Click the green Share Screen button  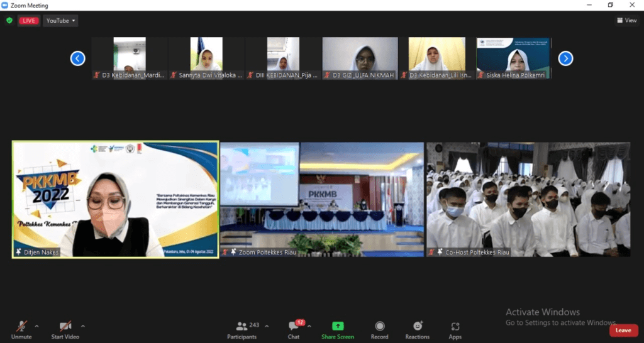point(338,330)
